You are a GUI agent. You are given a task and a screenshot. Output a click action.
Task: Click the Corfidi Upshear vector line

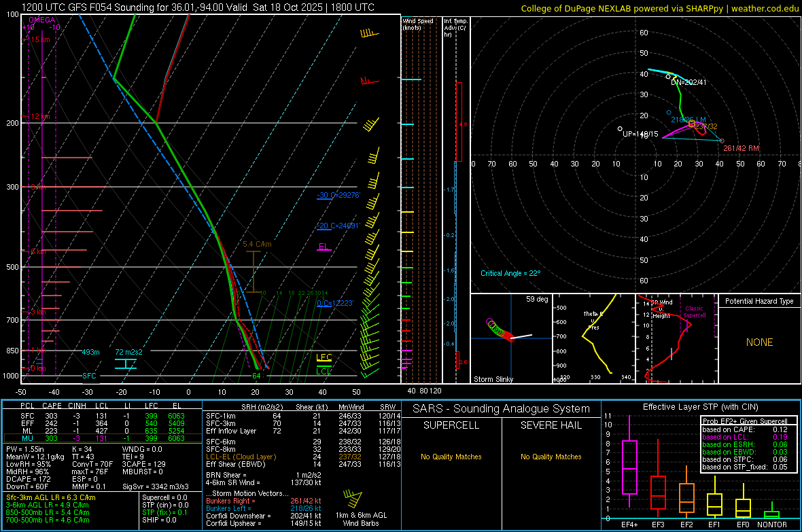[x=264, y=523]
